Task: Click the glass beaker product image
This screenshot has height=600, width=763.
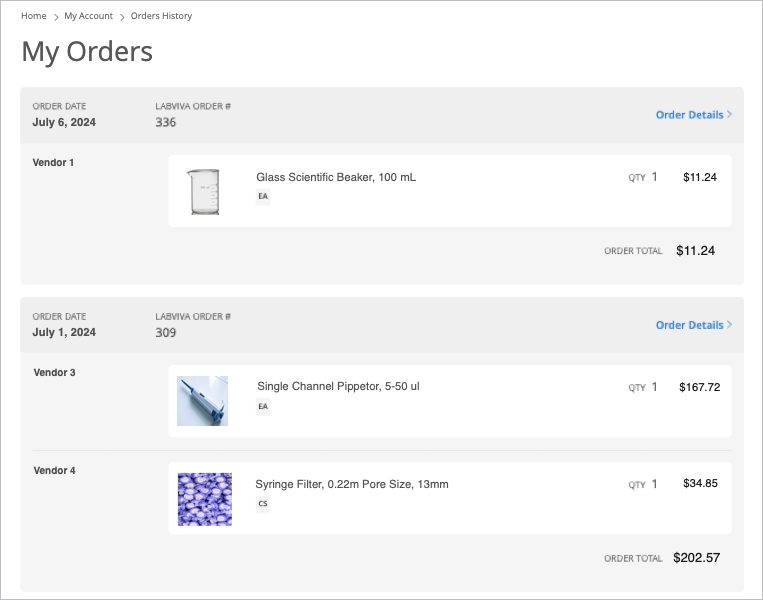Action: 203,191
